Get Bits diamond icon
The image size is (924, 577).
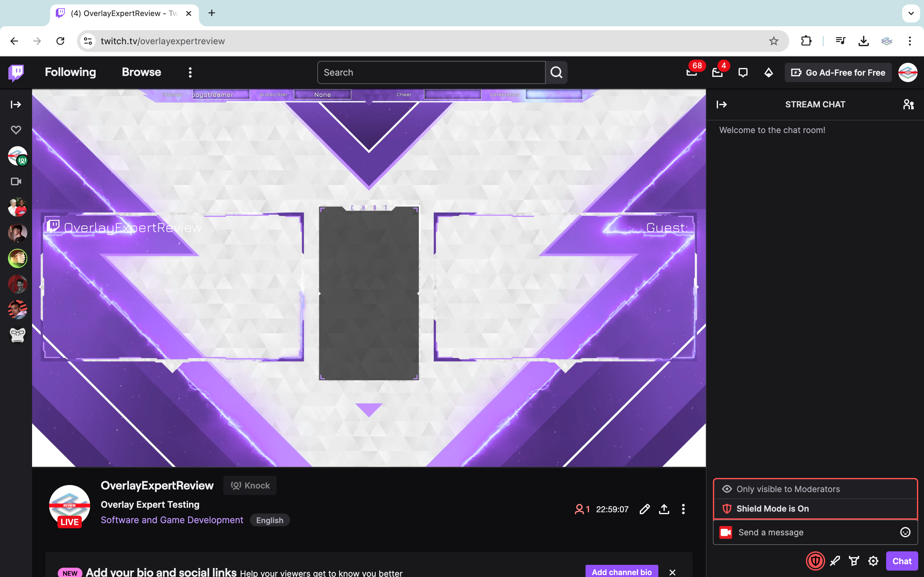tap(769, 72)
